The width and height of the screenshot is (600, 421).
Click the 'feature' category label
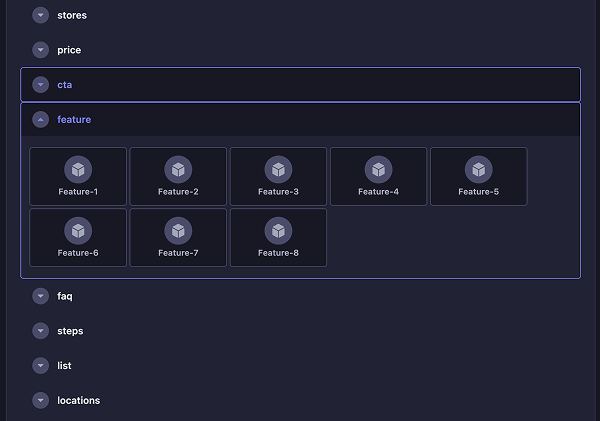[74, 119]
